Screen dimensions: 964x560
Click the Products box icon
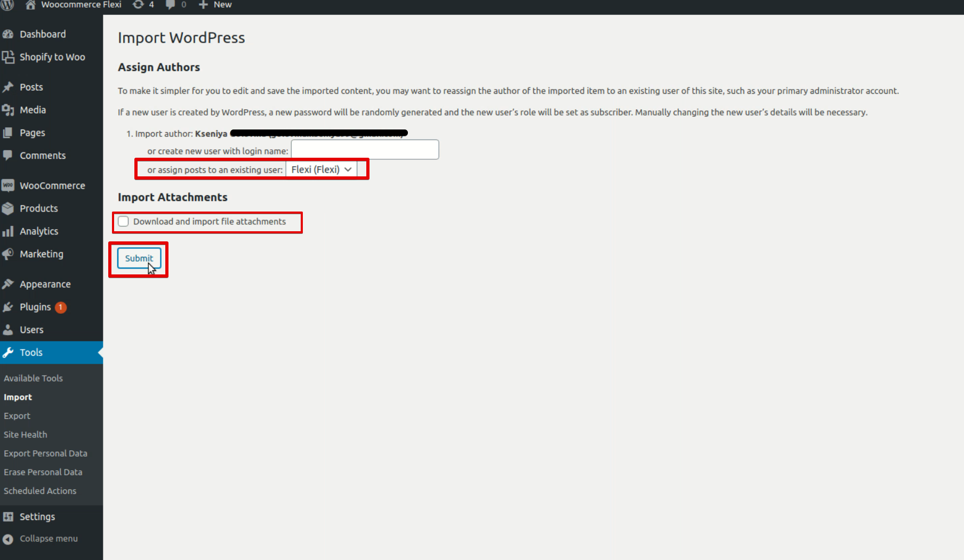8,208
